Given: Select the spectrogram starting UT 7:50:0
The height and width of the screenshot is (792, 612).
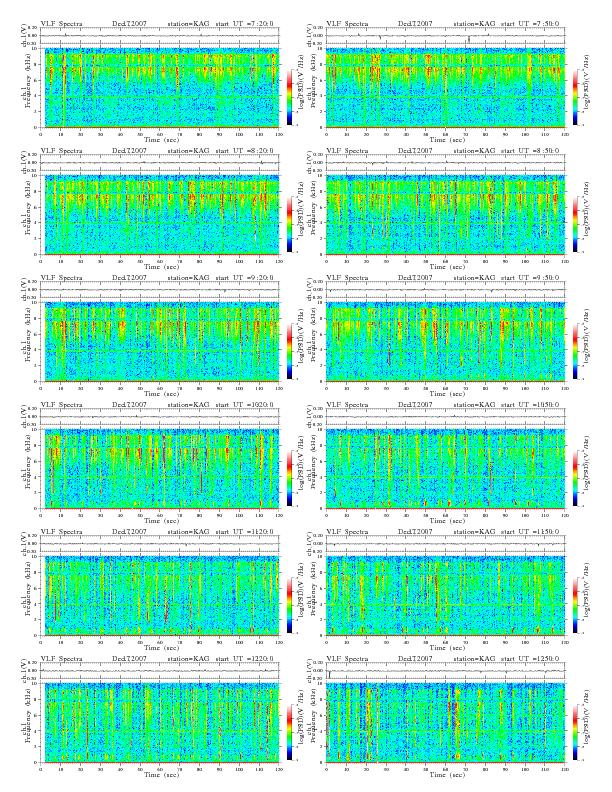Looking at the screenshot, I should tap(446, 88).
